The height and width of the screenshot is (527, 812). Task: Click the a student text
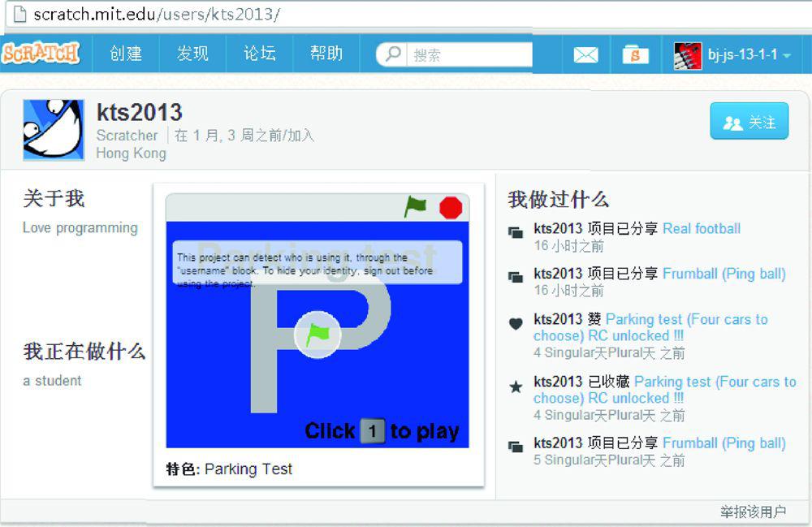(52, 381)
